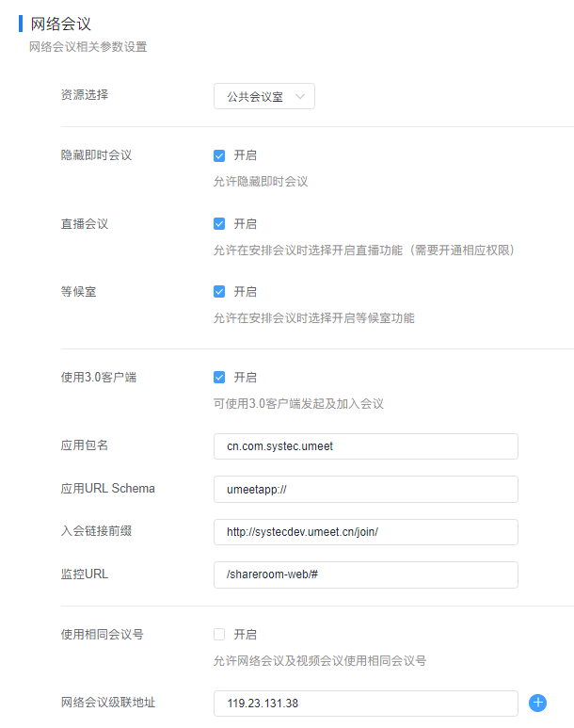Uncheck the 隐藏即时会议 checkbox

pos(219,155)
